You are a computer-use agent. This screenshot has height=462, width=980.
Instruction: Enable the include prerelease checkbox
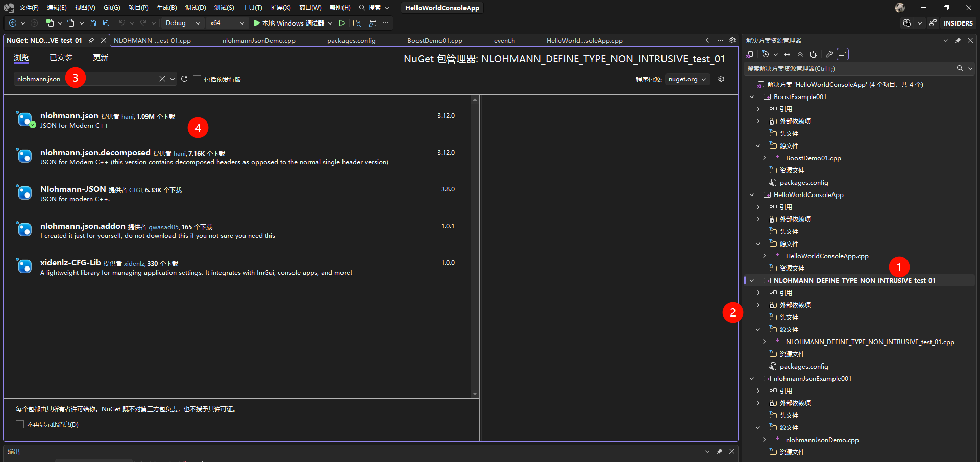tap(197, 79)
